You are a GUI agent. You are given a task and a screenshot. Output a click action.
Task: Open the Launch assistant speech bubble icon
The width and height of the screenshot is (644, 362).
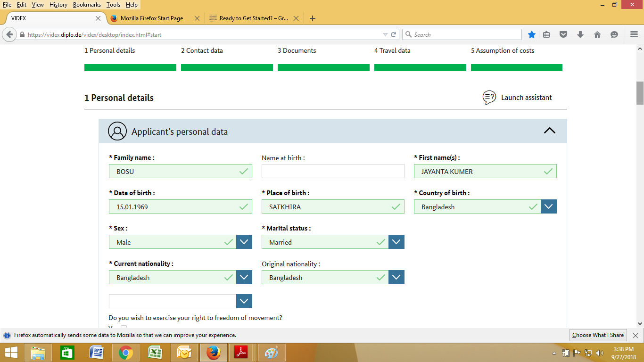[489, 97]
